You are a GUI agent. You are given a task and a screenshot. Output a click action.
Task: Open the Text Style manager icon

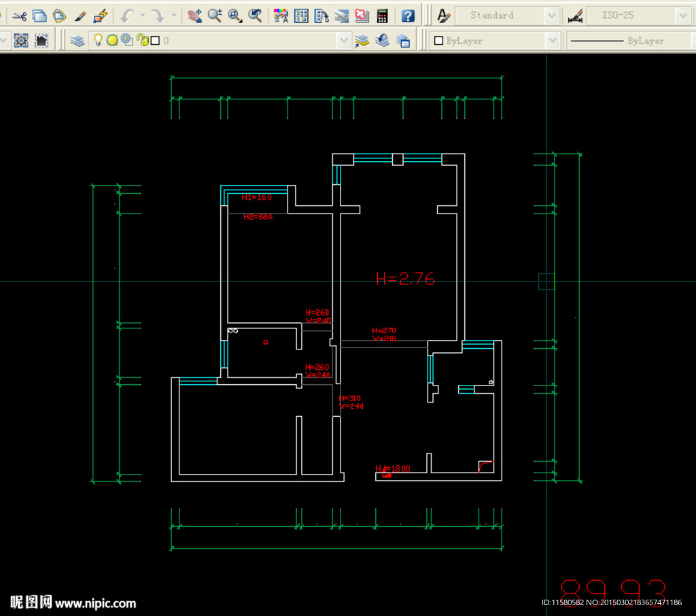tap(443, 15)
